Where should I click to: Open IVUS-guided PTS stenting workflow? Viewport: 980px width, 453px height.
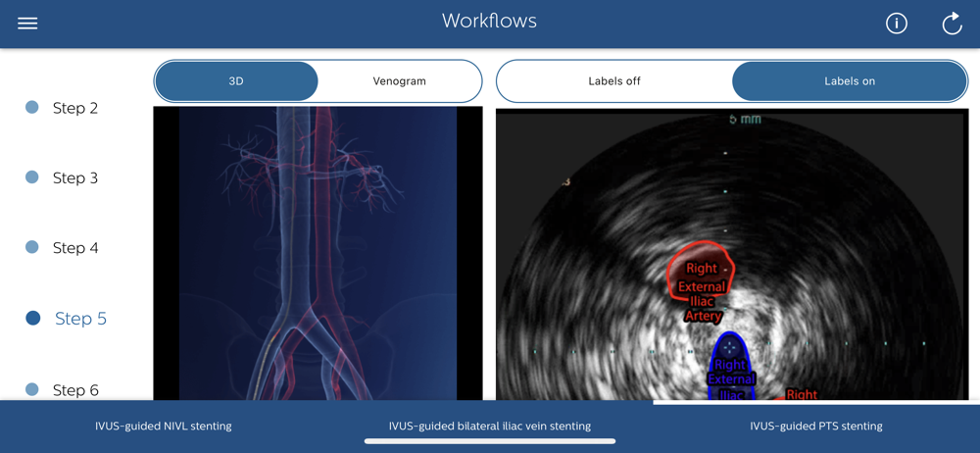tap(816, 427)
